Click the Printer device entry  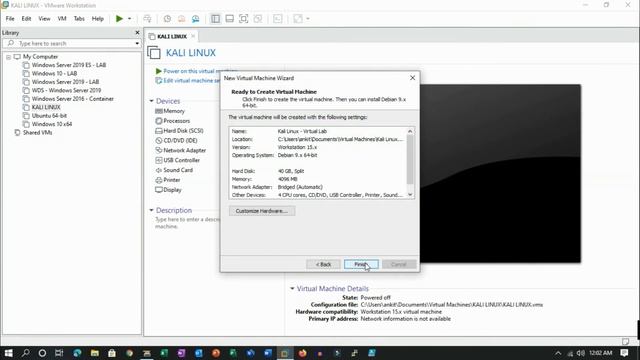tap(171, 180)
